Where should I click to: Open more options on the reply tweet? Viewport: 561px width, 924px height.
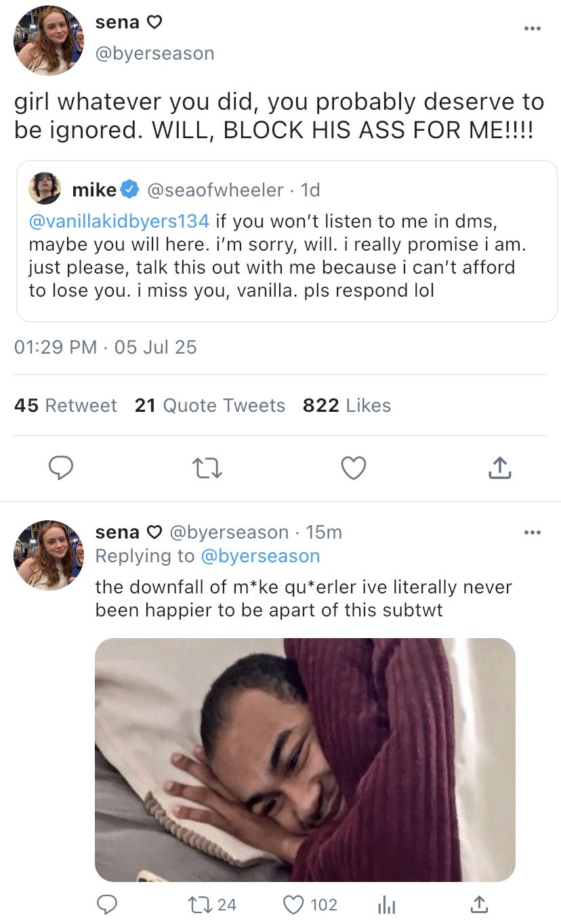pyautogui.click(x=533, y=532)
